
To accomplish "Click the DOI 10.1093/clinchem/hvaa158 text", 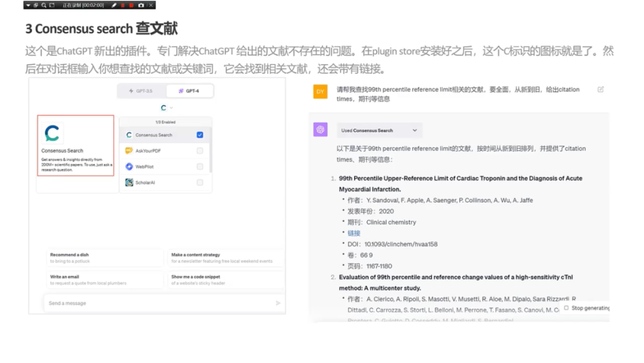I will click(392, 244).
